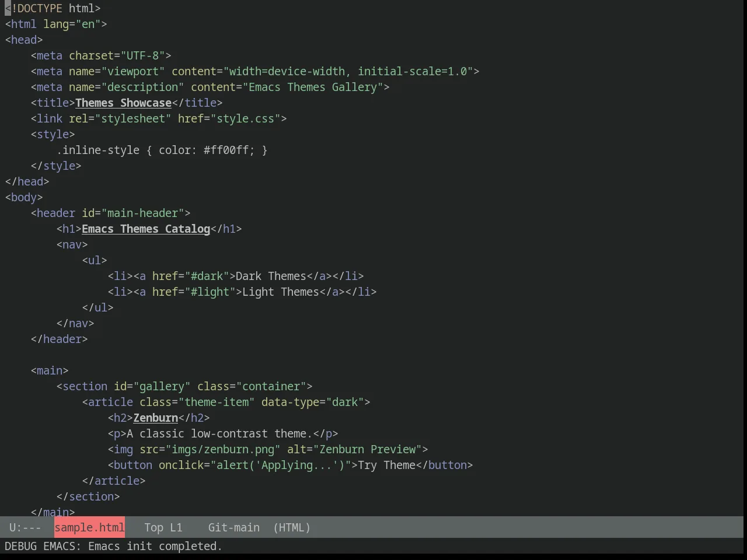Click the onclick alert('Applying...') string
Viewport: 747px width, 560px height.
[x=281, y=465]
